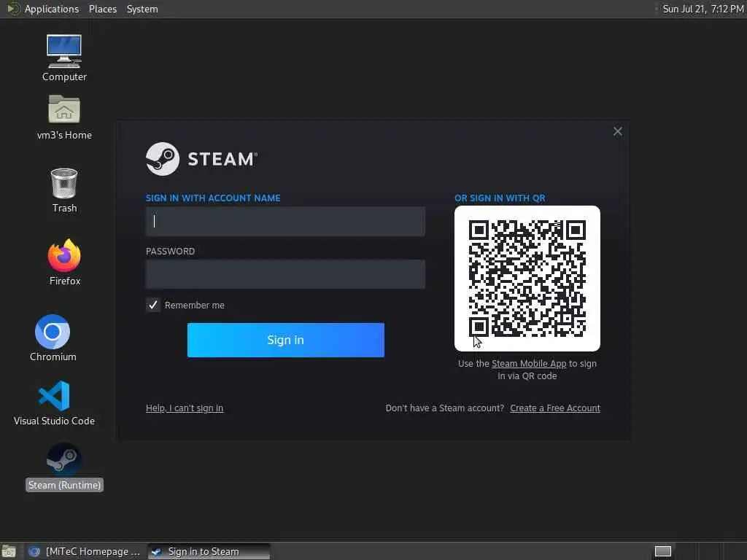The image size is (747, 560).
Task: Open the System menu
Action: pyautogui.click(x=142, y=9)
